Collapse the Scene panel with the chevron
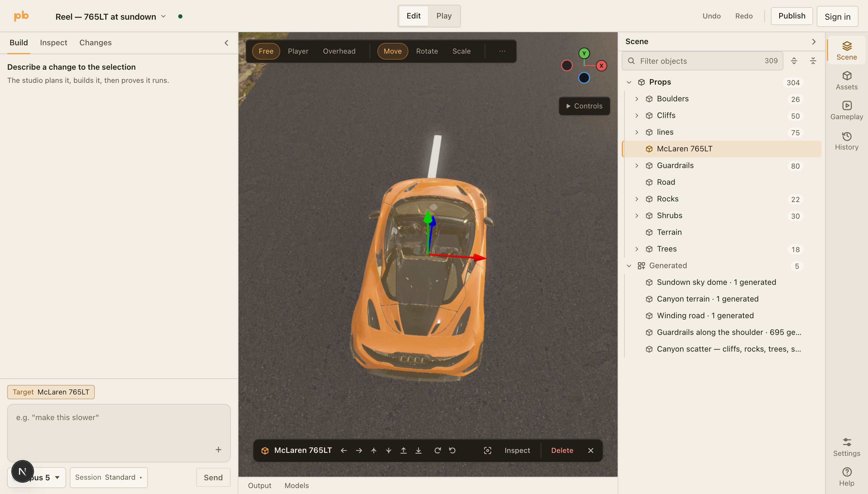This screenshot has height=494, width=868. (813, 41)
